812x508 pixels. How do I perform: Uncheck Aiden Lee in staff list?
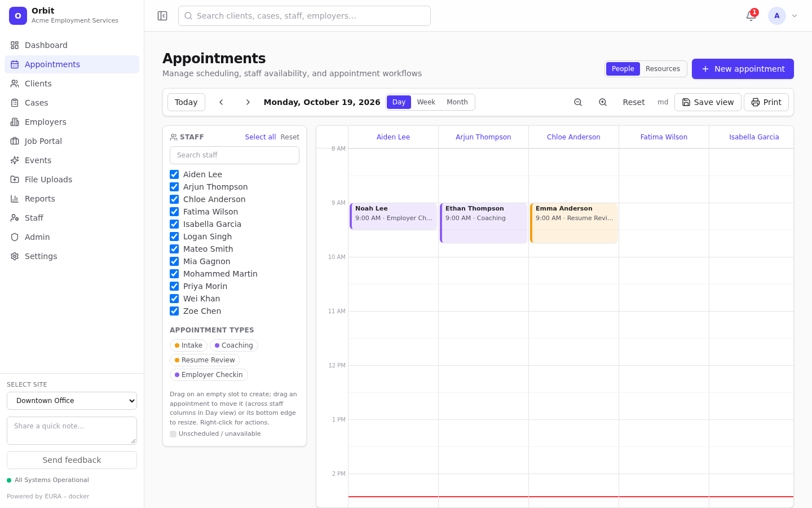pyautogui.click(x=174, y=174)
